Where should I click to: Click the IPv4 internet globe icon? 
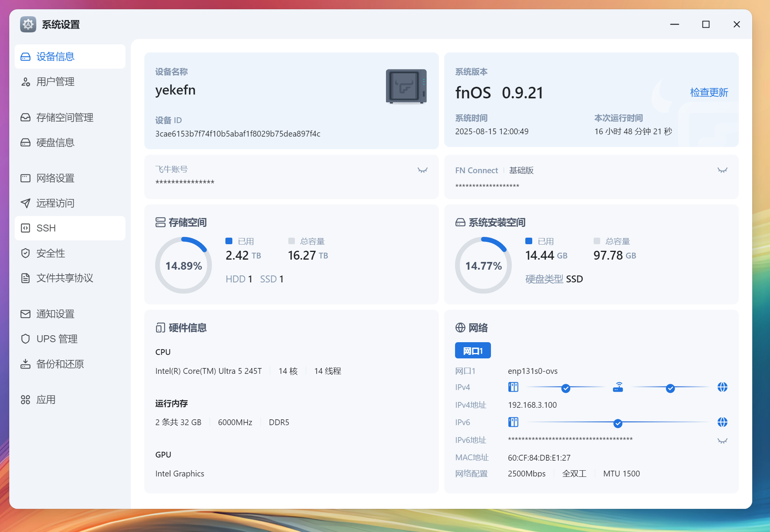pyautogui.click(x=723, y=387)
